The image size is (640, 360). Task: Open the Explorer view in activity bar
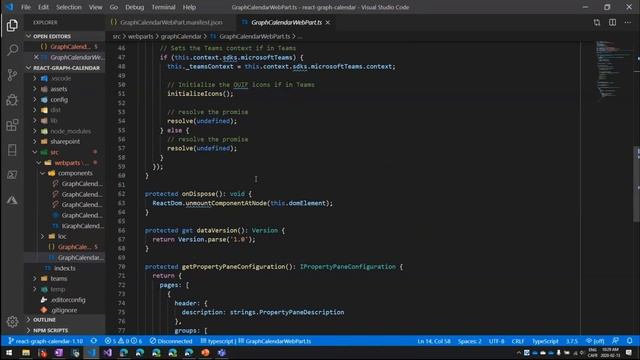(x=12, y=25)
